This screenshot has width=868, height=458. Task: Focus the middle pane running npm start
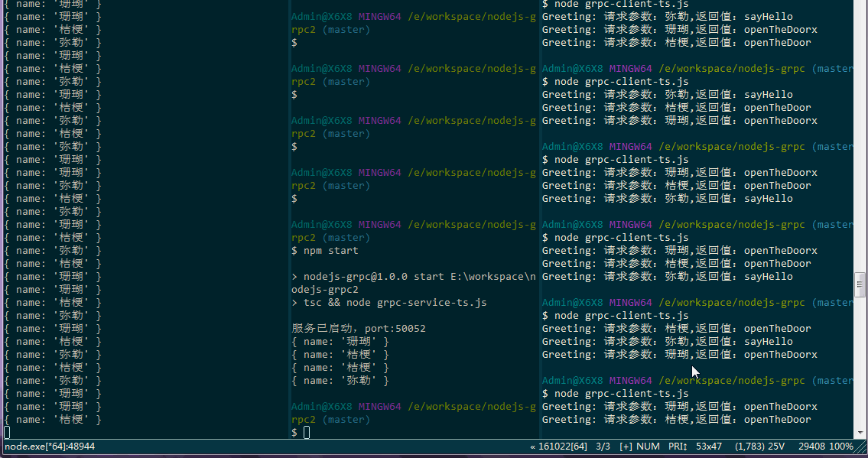pyautogui.click(x=382, y=306)
